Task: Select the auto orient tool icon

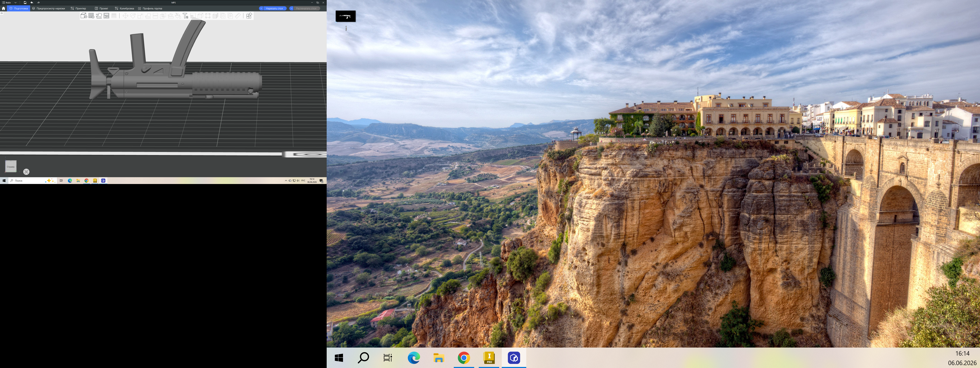Action: click(99, 16)
